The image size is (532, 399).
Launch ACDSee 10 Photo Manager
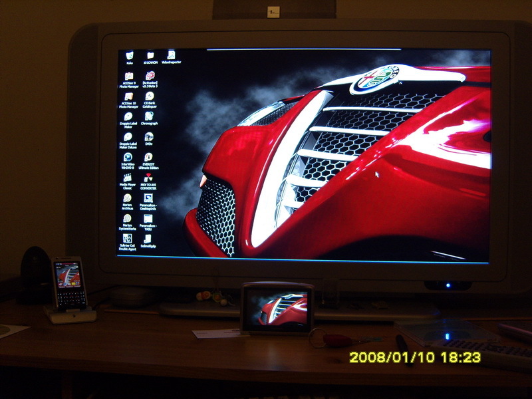coord(128,96)
